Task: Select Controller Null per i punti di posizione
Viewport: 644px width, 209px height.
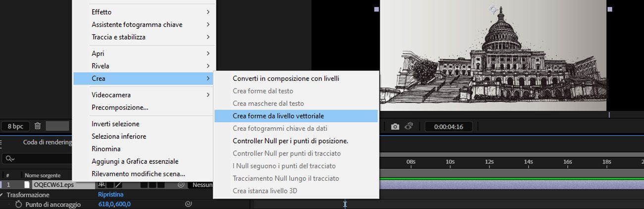Action: pyautogui.click(x=296, y=141)
